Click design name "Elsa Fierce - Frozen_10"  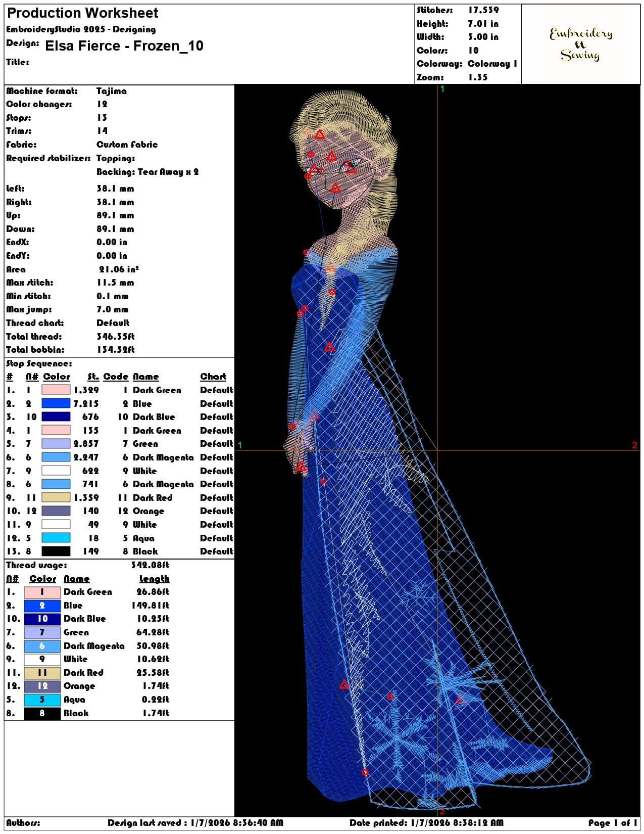tap(124, 46)
